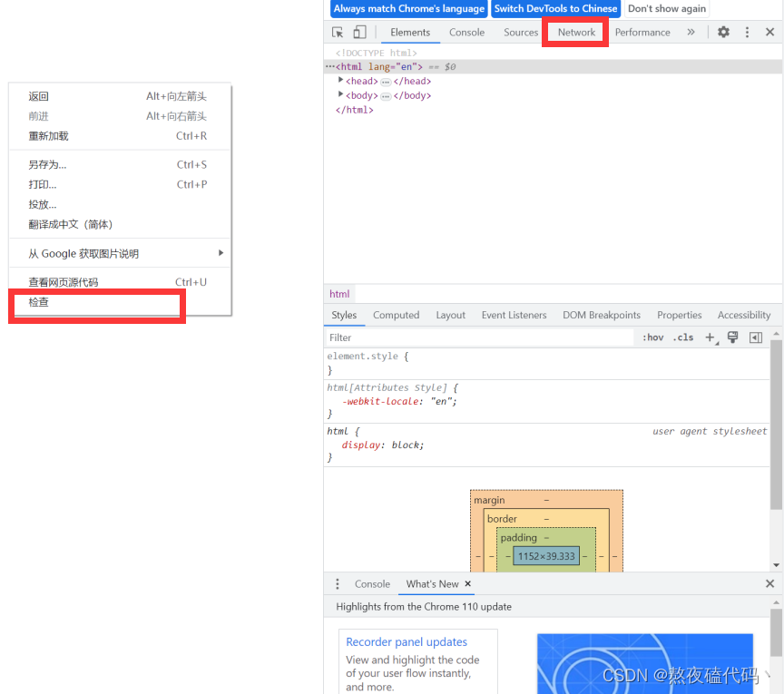This screenshot has width=784, height=694.
Task: Expand collapsed head ellipsis badge
Action: [x=386, y=82]
